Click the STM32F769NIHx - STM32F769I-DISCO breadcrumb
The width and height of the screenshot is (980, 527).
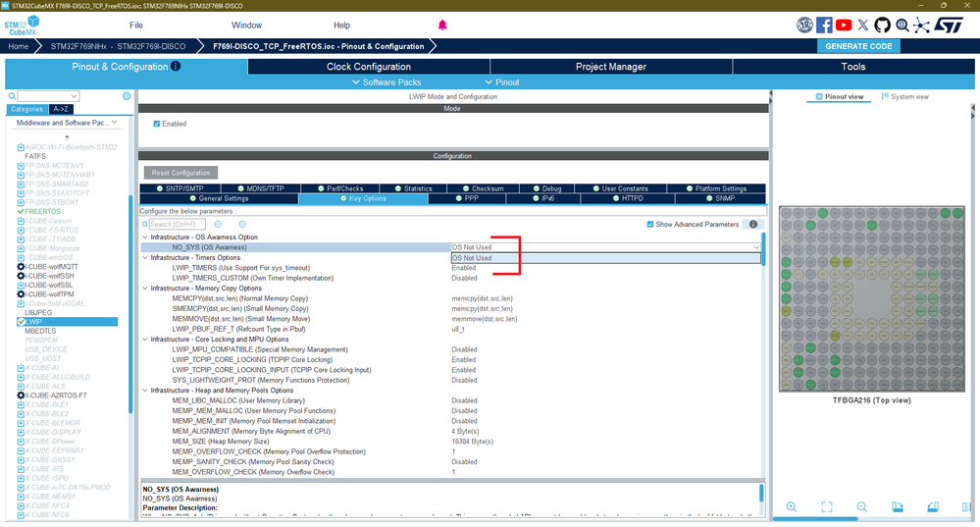tap(118, 46)
